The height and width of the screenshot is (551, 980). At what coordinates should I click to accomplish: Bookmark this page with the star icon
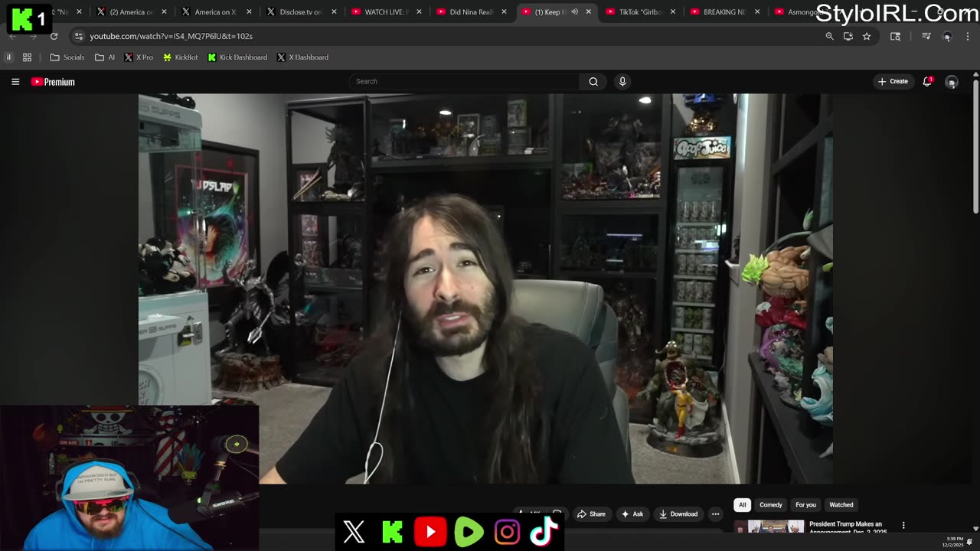point(867,36)
